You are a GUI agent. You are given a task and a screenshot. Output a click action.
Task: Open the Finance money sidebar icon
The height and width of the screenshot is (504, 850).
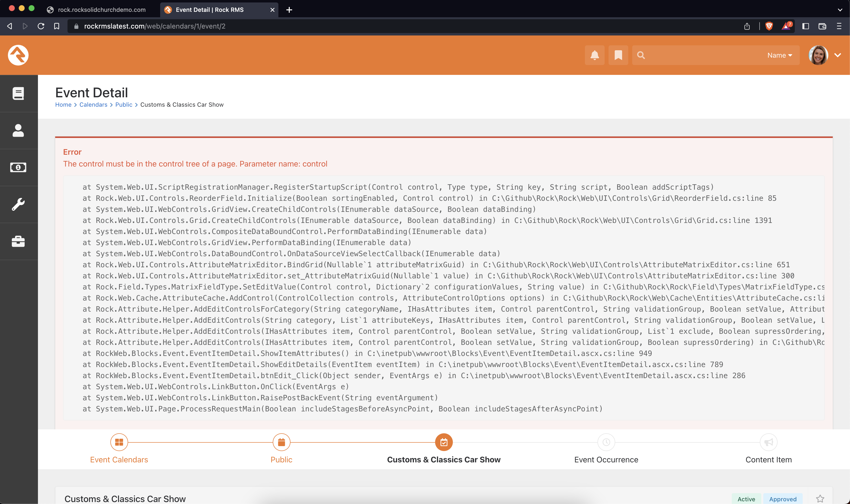tap(18, 168)
